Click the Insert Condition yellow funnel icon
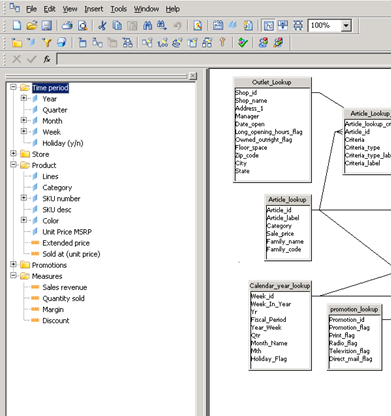The width and height of the screenshot is (391, 416). 47,43
